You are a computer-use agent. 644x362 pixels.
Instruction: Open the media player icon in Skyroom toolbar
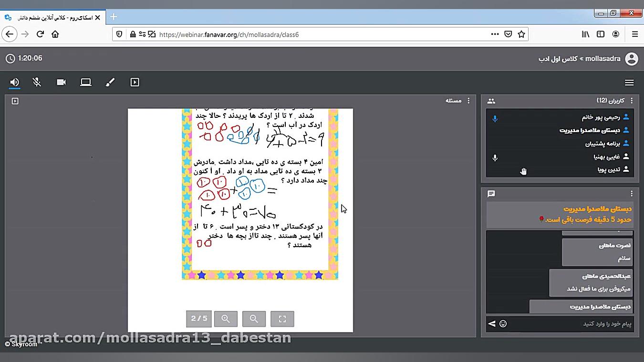(x=135, y=83)
